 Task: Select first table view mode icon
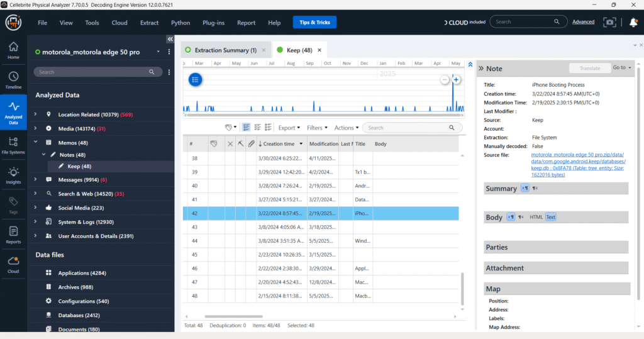[x=246, y=128]
